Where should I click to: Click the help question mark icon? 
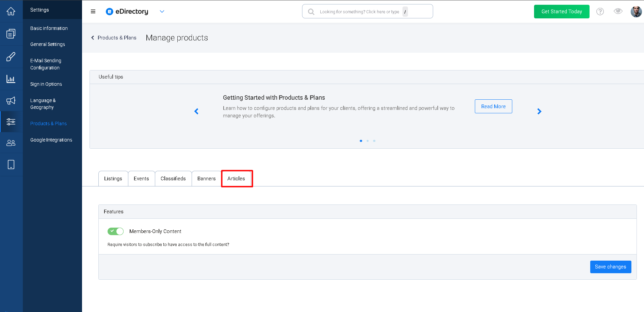click(x=600, y=12)
